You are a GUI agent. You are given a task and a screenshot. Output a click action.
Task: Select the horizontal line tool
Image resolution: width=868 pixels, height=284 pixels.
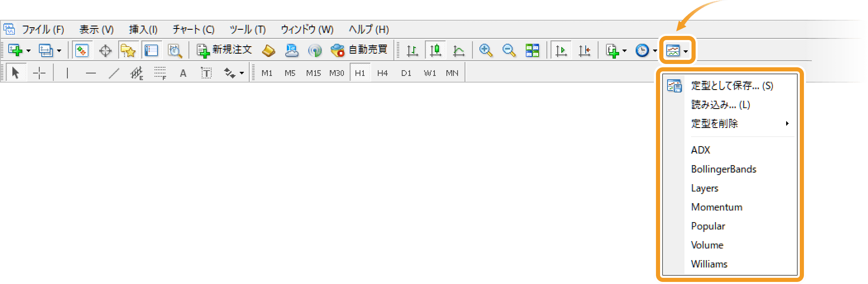[91, 73]
